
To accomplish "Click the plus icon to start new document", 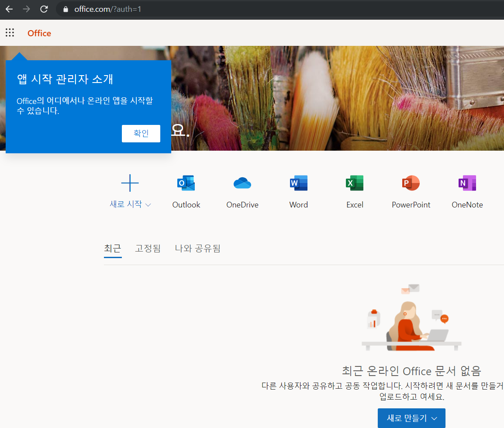I will [130, 183].
